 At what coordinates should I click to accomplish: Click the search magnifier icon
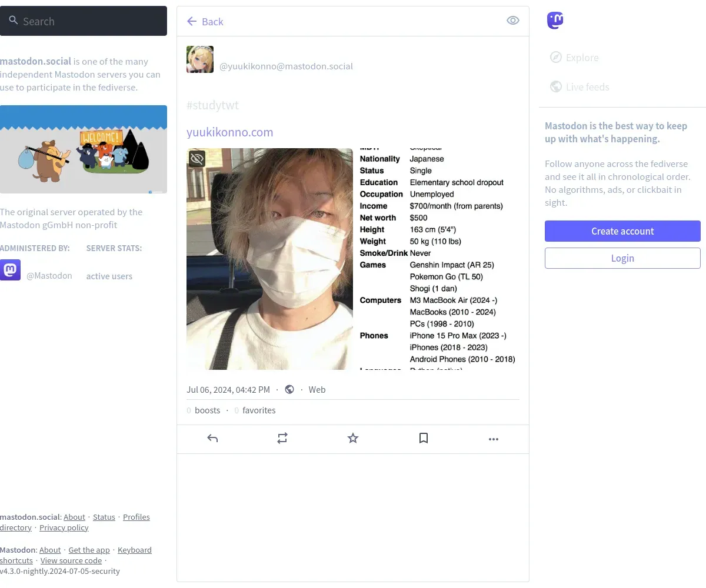[x=14, y=21]
